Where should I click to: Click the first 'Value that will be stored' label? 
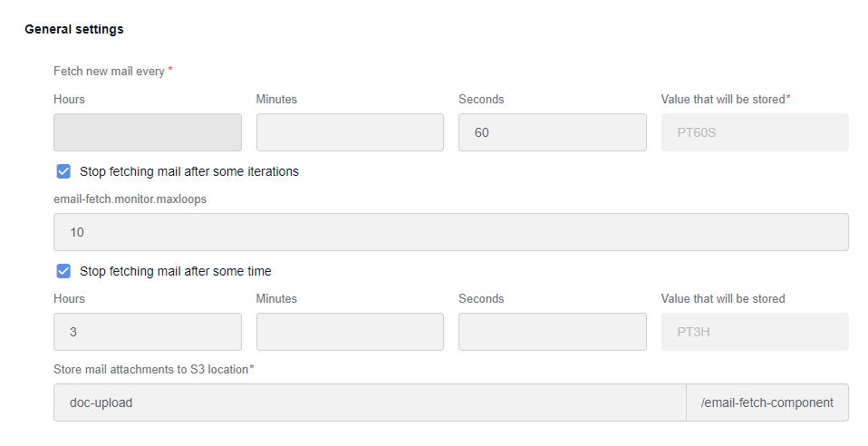tap(723, 99)
